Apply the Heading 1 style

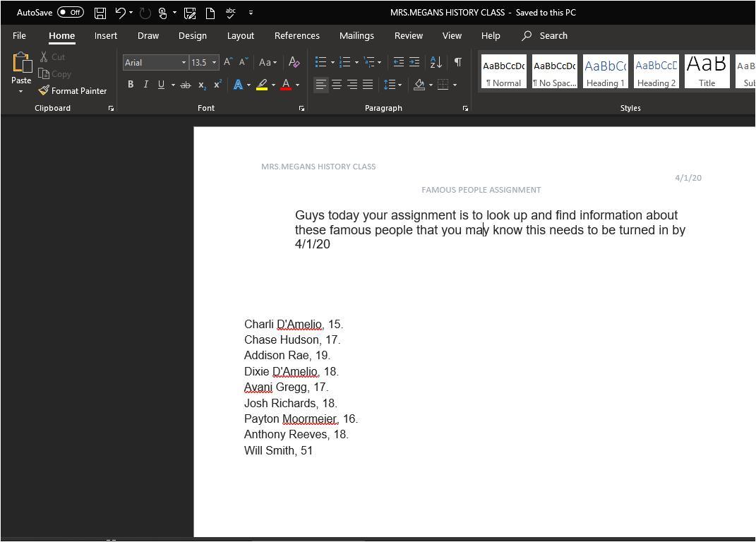605,71
